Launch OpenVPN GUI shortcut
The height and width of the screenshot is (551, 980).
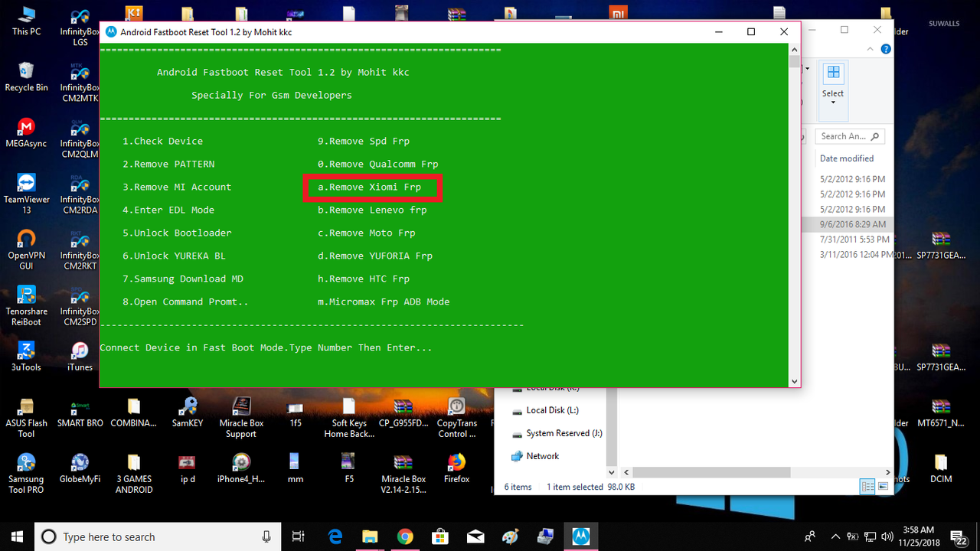click(26, 249)
